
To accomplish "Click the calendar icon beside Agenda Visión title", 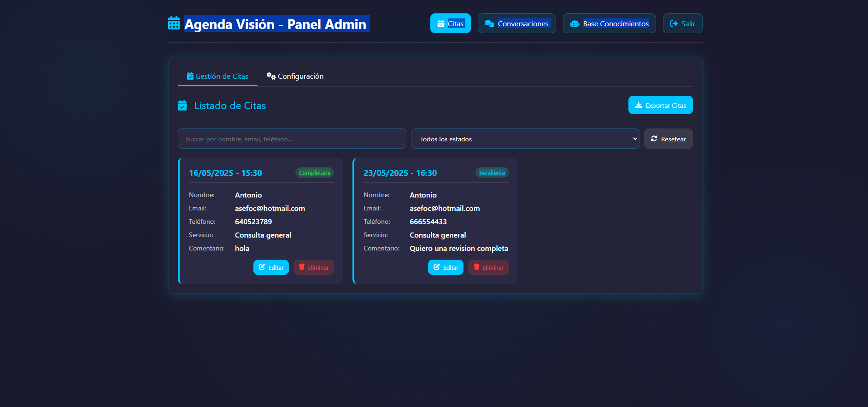I will (x=174, y=23).
